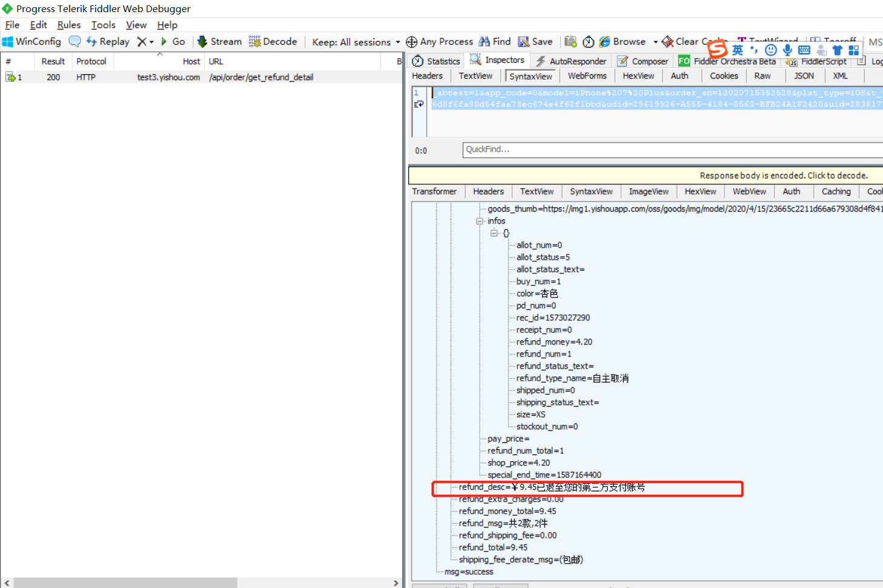Sort sessions by Protocol column header
The width and height of the screenshot is (883, 588).
pyautogui.click(x=91, y=61)
